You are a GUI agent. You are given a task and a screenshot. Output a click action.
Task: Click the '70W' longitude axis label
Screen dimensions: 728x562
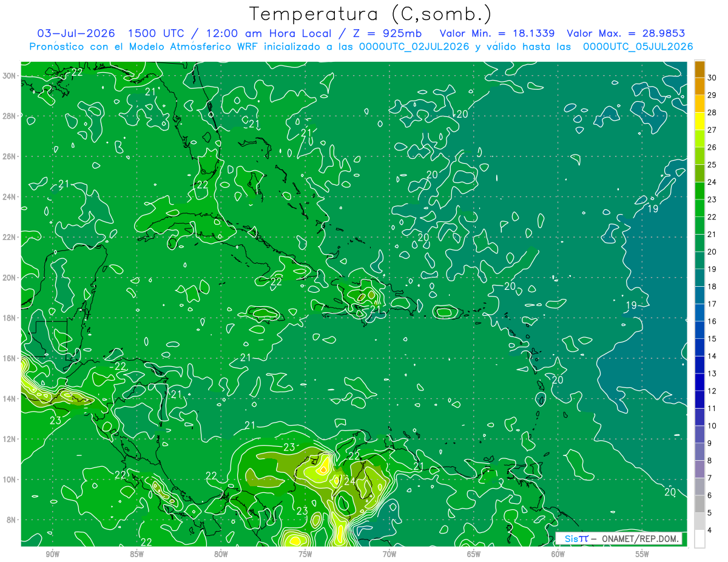click(x=389, y=554)
